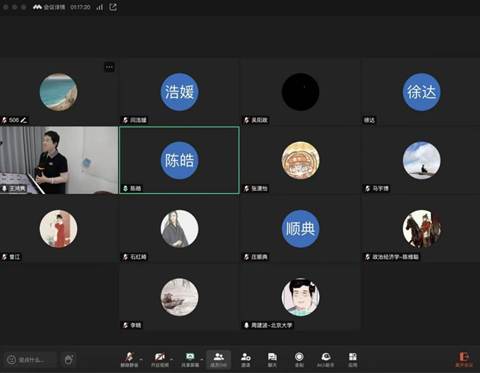This screenshot has height=373, width=480.
Task: Select the beach avatar of participant 506
Action: pos(58,92)
